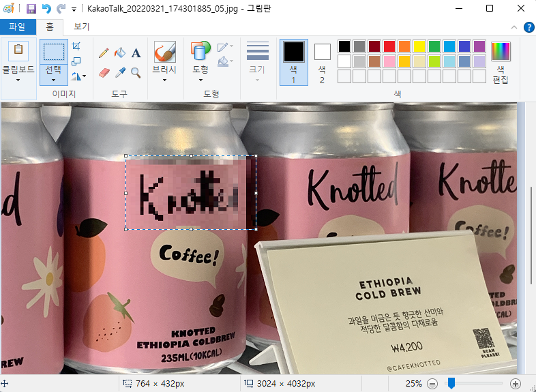Image resolution: width=536 pixels, height=392 pixels.
Task: Expand the Outline dropdown arrow
Action: 231,46
